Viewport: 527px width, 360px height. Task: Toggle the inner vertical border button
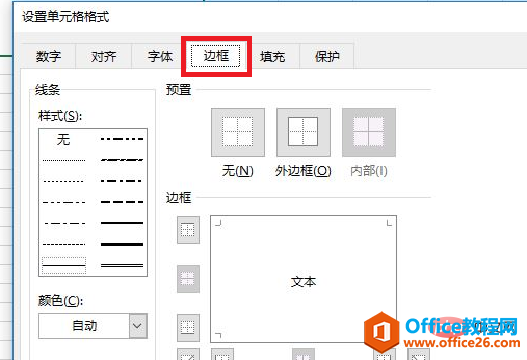click(x=303, y=354)
